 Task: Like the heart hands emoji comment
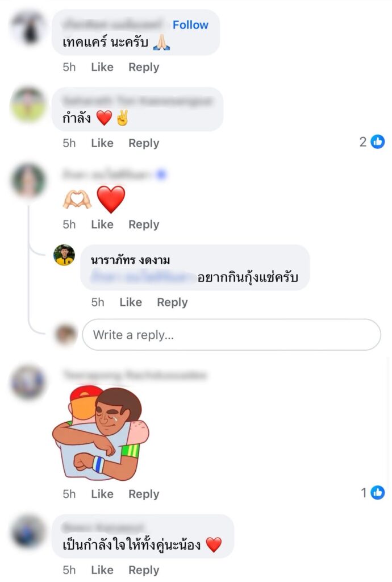102,224
